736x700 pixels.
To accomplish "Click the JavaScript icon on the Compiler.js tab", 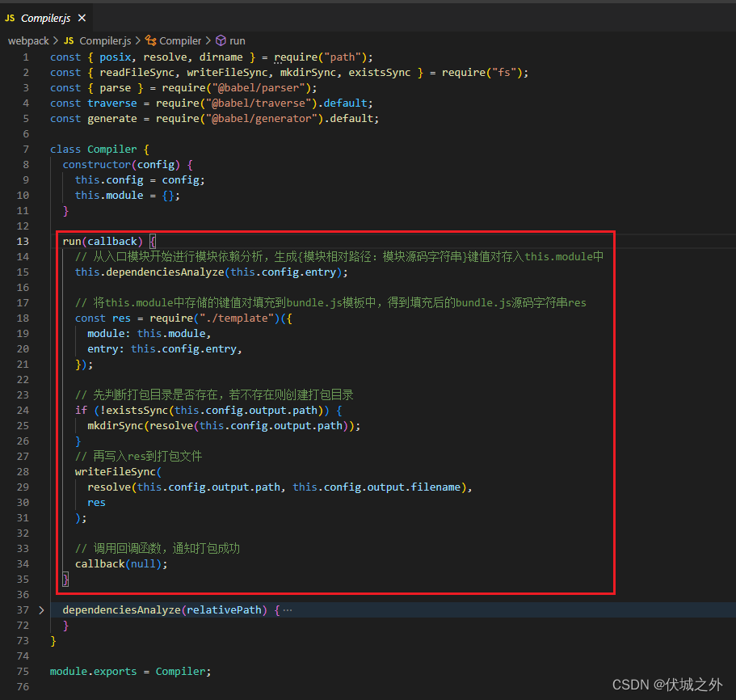I will point(11,17).
